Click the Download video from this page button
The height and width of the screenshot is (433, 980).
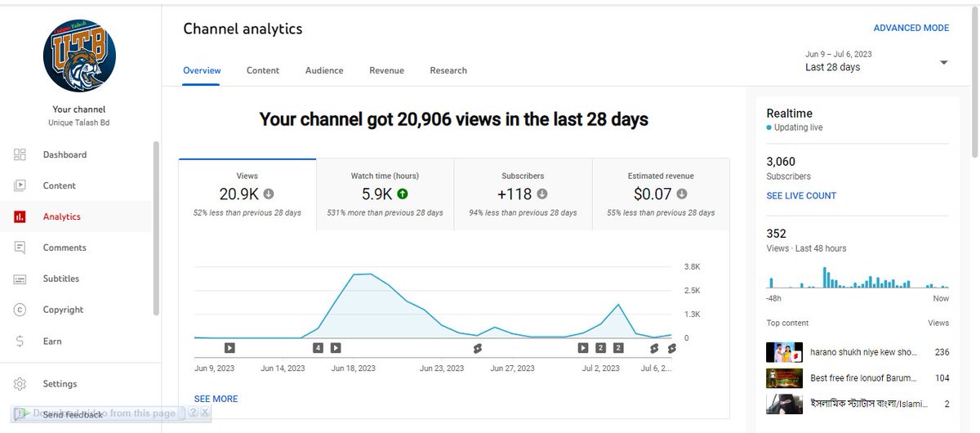coord(99,413)
